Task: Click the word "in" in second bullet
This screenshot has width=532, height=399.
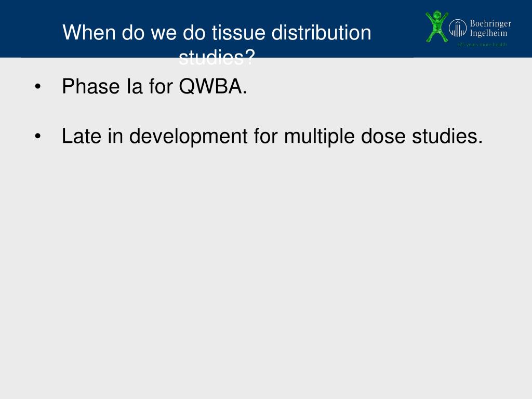Action: [115, 137]
